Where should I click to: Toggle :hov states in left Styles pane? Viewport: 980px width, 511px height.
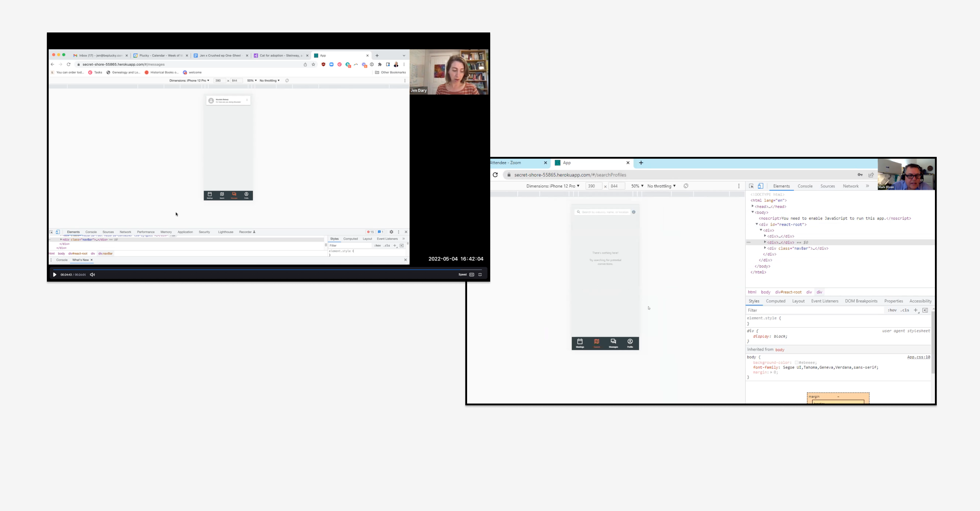pos(377,246)
